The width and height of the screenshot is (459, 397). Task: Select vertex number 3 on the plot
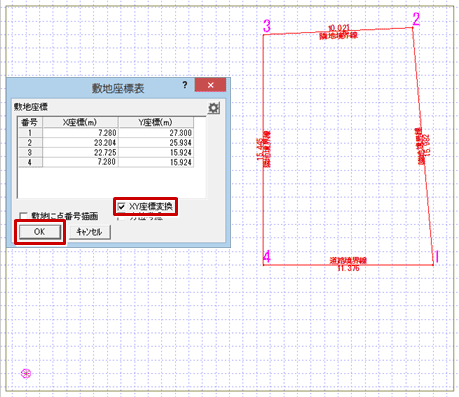267,26
